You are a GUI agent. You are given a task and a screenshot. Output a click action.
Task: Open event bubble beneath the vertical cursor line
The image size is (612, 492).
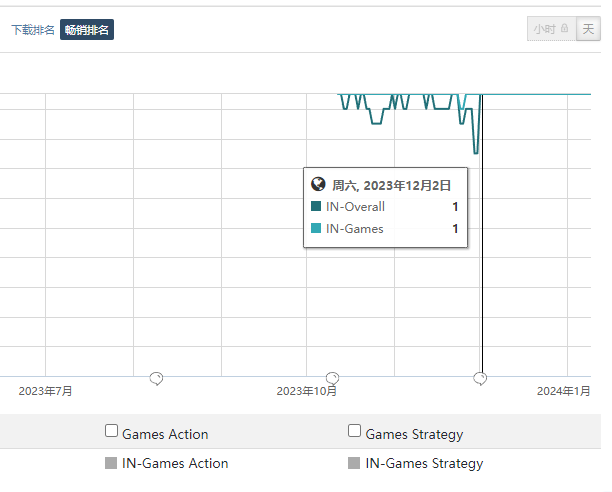(480, 378)
